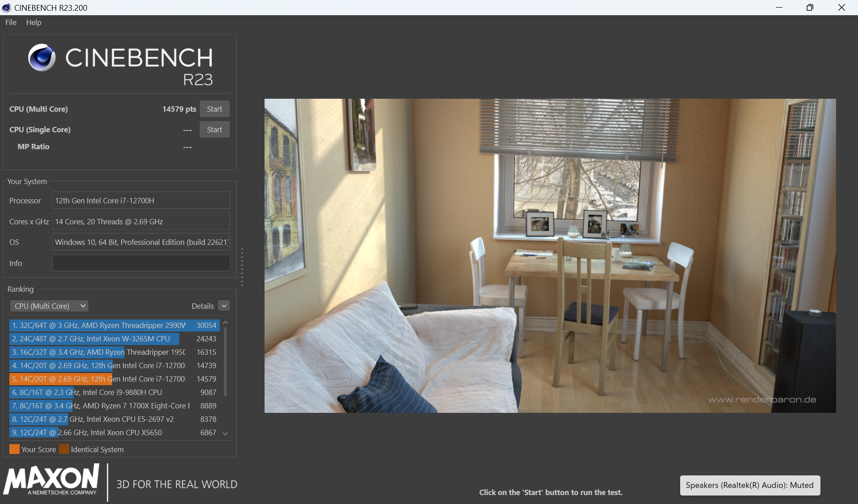Click the Maxon logo
Viewport: 858px width, 504px height.
(x=51, y=479)
